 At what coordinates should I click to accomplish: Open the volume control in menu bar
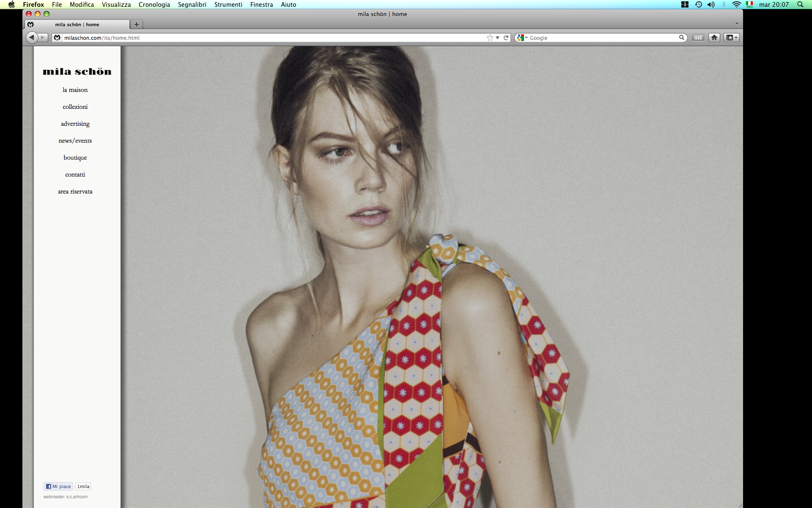click(x=711, y=5)
